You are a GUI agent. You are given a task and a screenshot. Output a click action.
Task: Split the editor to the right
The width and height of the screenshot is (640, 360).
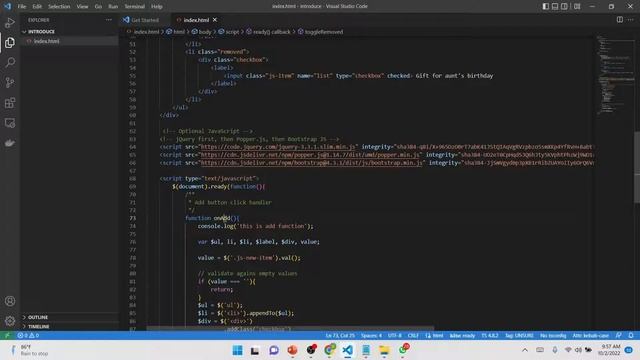(620, 20)
